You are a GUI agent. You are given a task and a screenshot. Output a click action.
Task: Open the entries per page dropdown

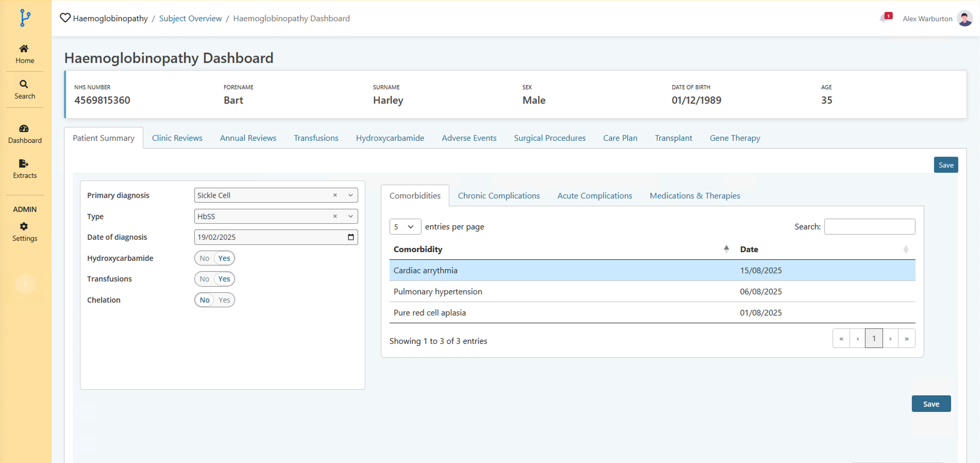[x=405, y=227]
